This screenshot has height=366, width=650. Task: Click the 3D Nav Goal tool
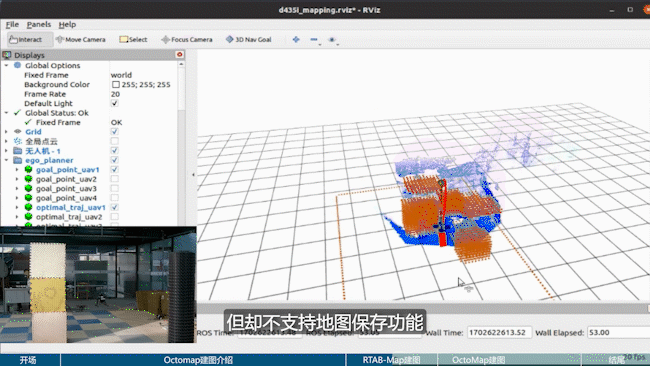coord(248,39)
